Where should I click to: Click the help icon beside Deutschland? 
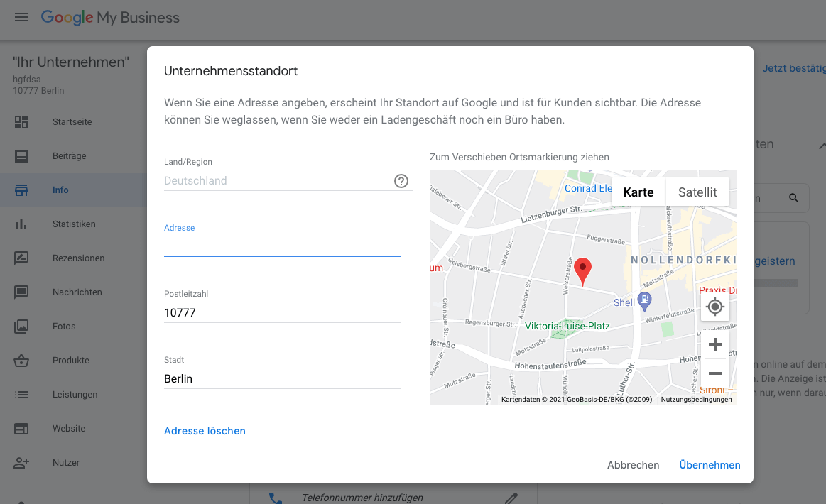pos(401,181)
